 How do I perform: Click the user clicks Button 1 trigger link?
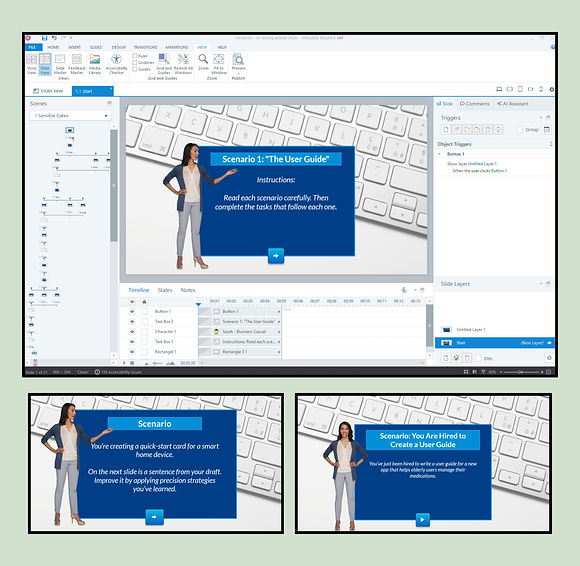coord(488,171)
